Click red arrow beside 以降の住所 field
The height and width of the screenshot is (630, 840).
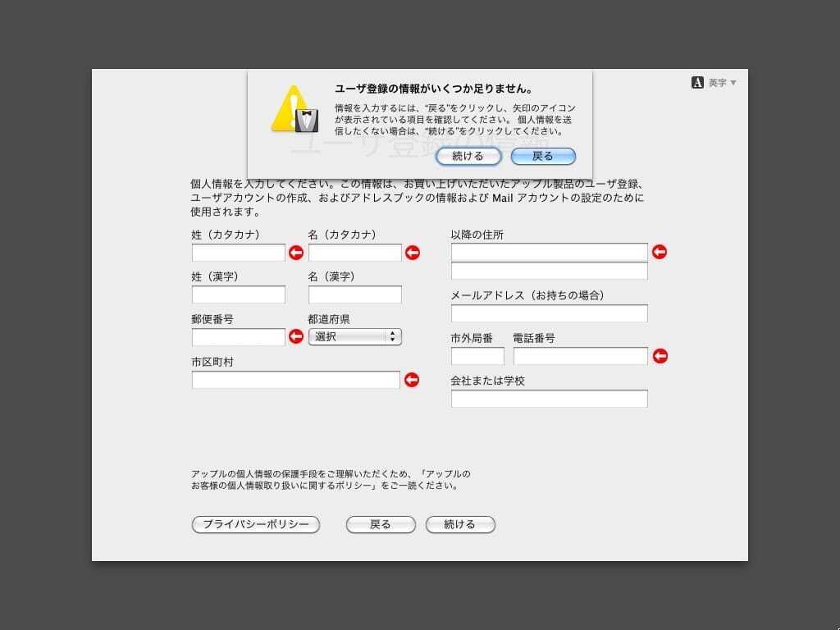point(659,252)
